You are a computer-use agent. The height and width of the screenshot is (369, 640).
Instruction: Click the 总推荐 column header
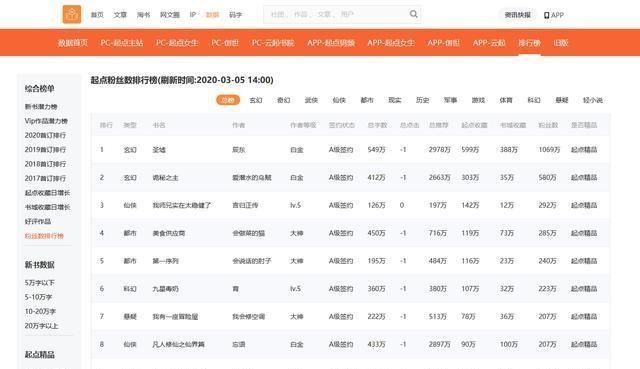point(438,125)
